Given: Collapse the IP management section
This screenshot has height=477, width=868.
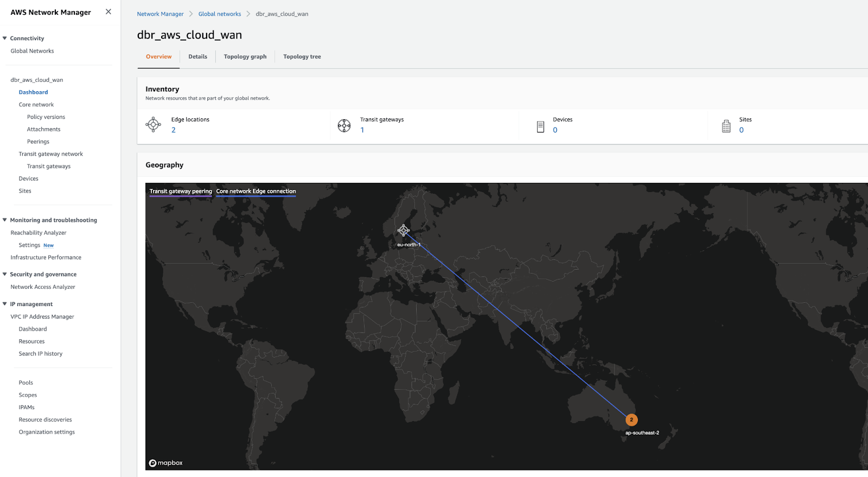Looking at the screenshot, I should [5, 304].
